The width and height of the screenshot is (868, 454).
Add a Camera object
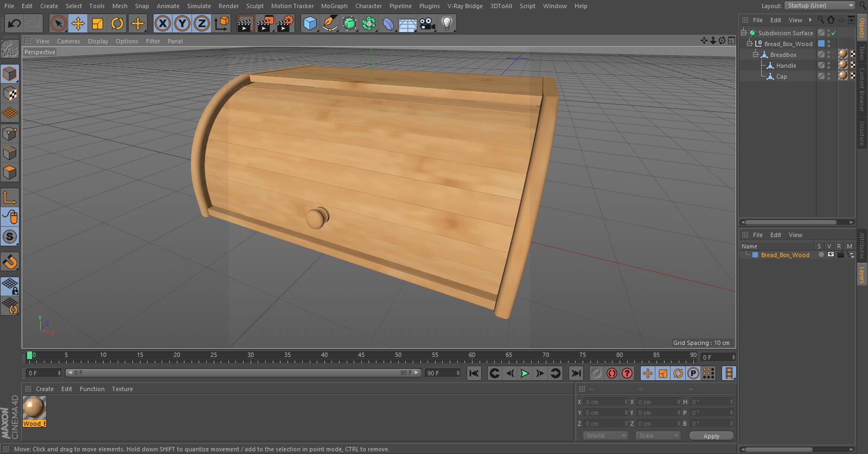pos(427,23)
